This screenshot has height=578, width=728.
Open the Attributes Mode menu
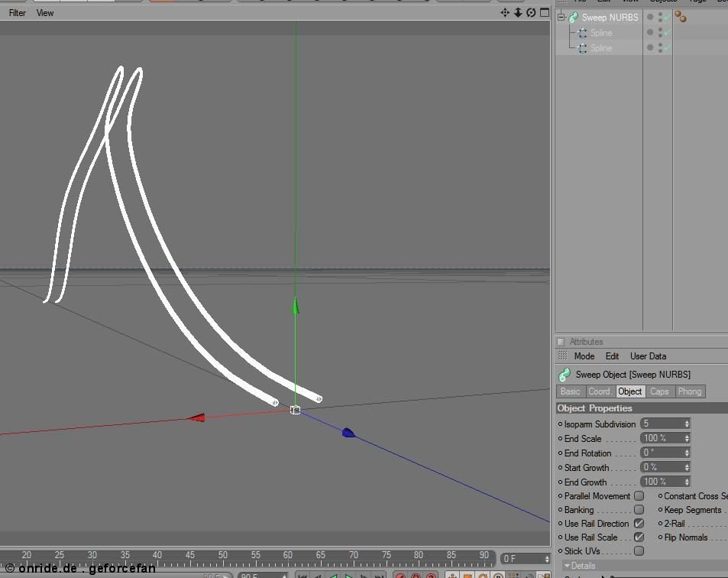(584, 356)
